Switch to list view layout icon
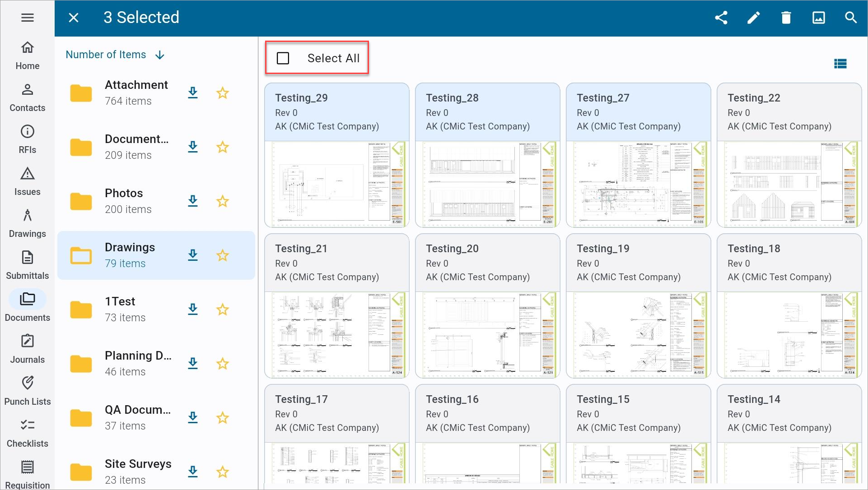Screen dimensions: 868x490 click(x=841, y=63)
